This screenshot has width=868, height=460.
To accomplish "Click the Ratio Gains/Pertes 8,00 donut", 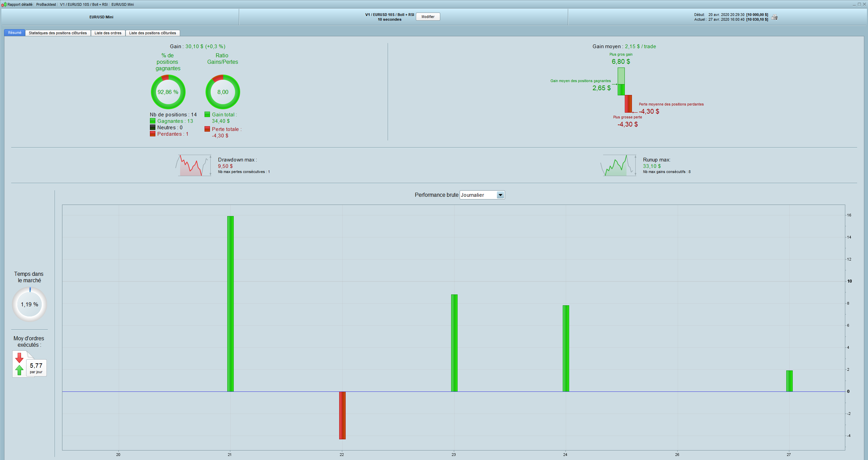I will 223,92.
